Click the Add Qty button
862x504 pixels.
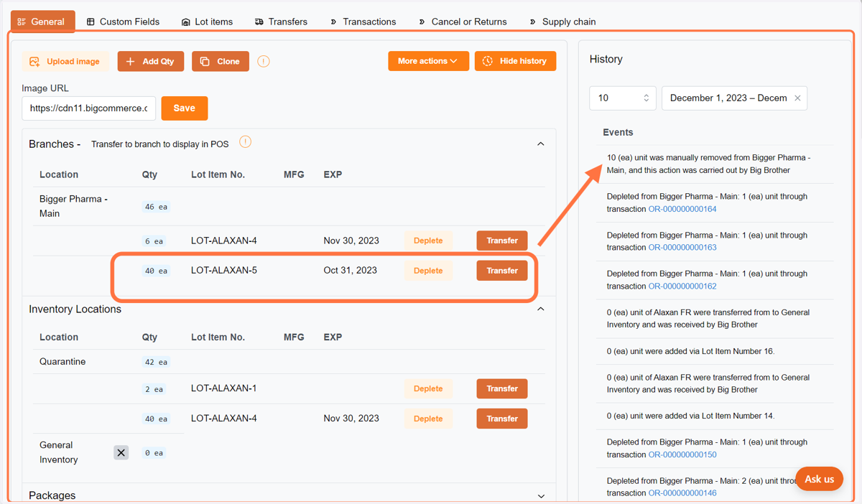tap(151, 62)
